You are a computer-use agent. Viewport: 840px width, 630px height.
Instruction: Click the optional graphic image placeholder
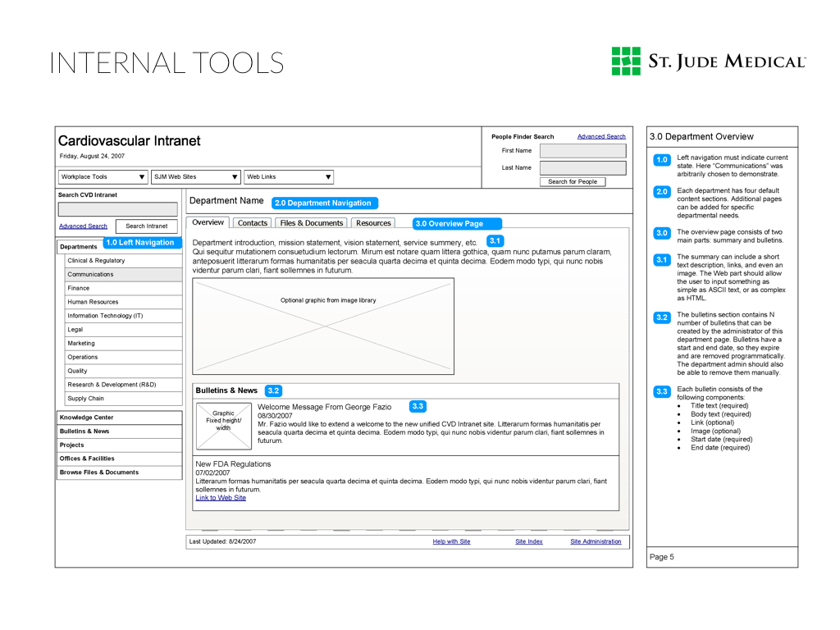click(323, 326)
